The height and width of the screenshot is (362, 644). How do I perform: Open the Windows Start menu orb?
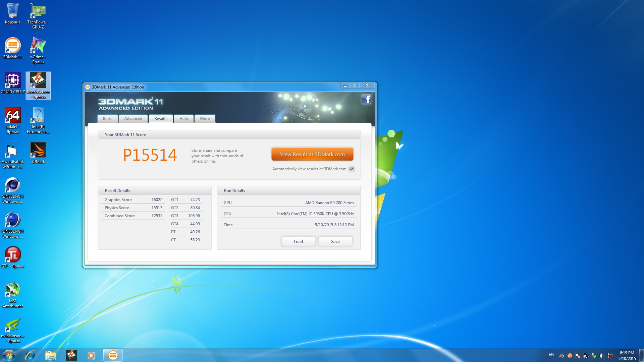(9, 355)
